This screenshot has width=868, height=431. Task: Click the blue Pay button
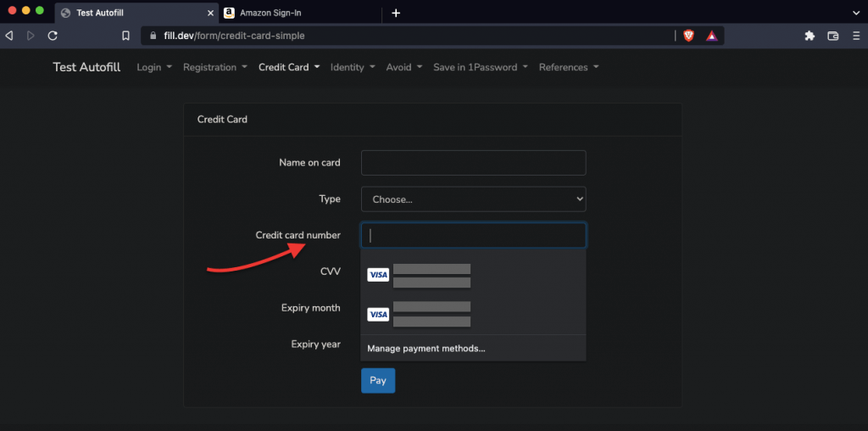click(378, 381)
